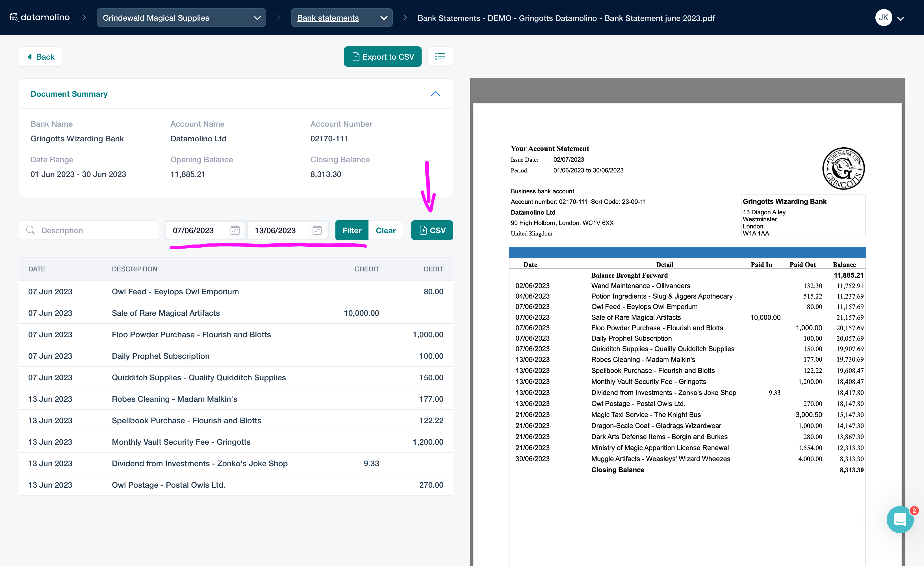Open the Grindewald Magical Supplies company dropdown

(x=181, y=18)
